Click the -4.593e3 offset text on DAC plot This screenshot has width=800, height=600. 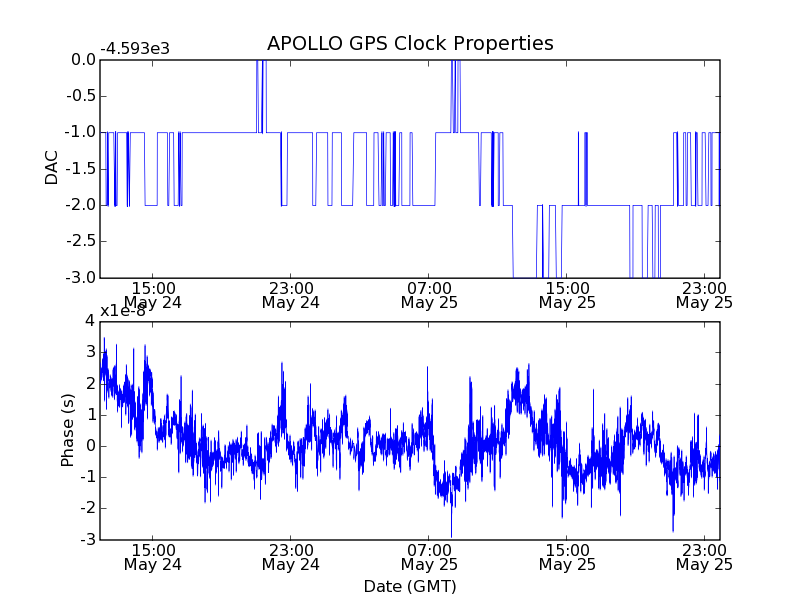135,49
